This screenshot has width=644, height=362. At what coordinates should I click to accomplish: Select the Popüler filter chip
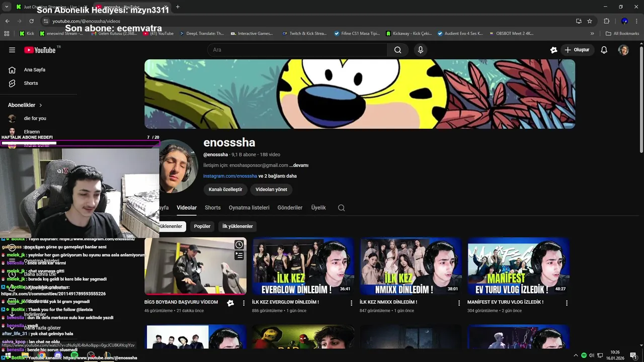(x=202, y=226)
